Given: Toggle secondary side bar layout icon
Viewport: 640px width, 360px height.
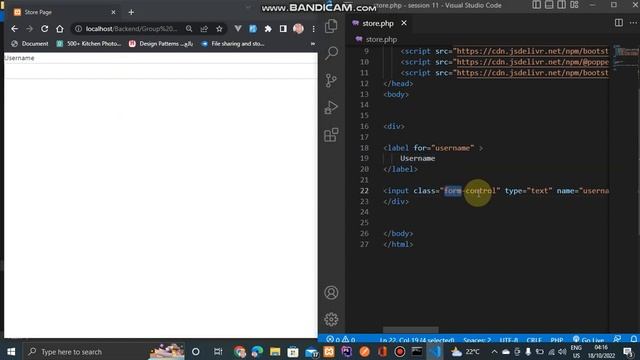Looking at the screenshot, I should [x=562, y=5].
